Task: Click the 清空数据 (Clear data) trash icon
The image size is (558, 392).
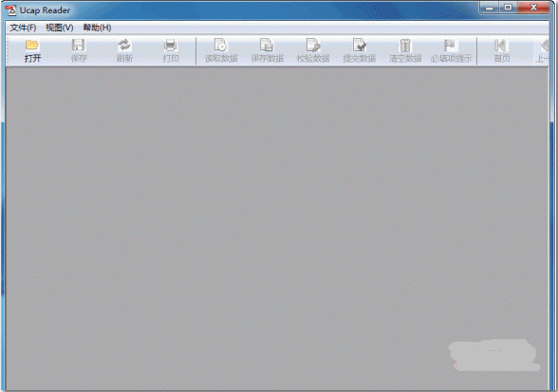Action: 405,46
